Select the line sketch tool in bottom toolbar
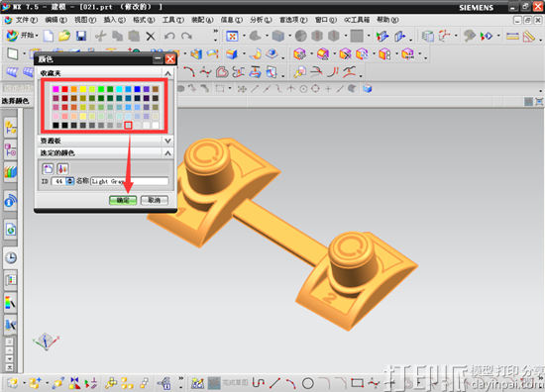 tap(274, 383)
